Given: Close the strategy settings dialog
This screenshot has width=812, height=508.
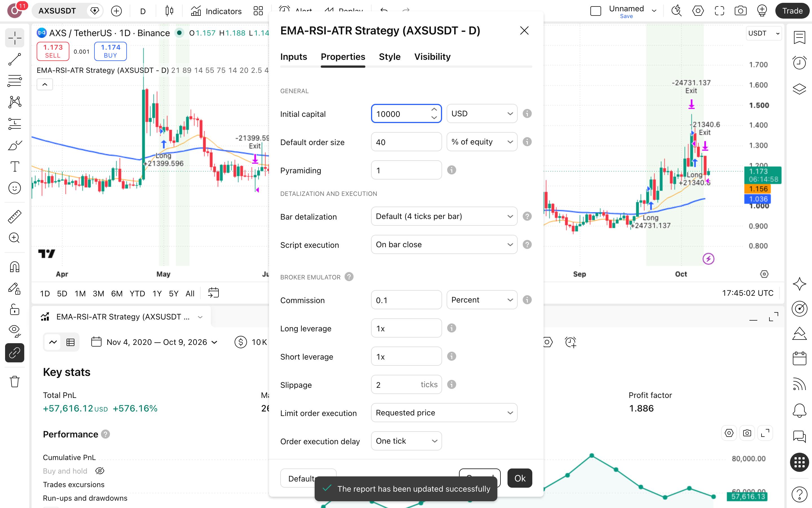Looking at the screenshot, I should click(x=524, y=30).
